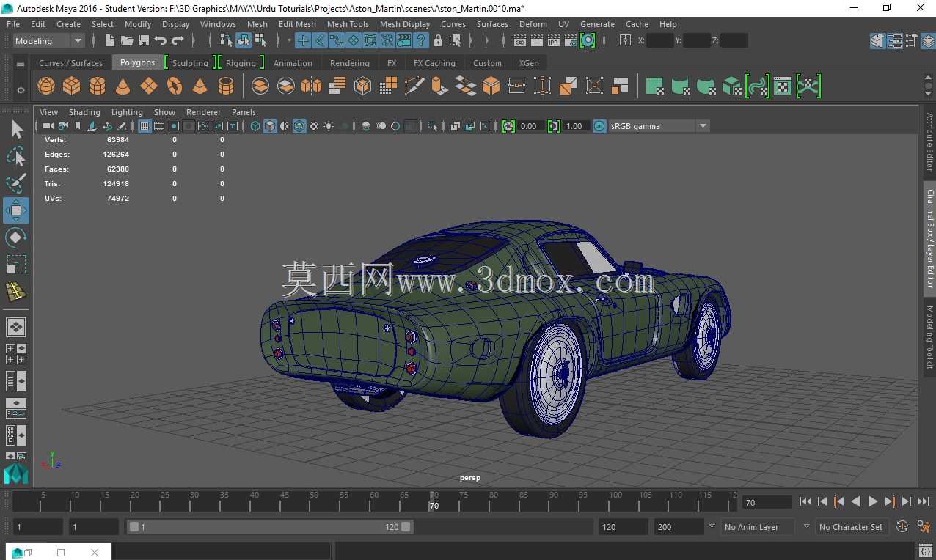This screenshot has height=560, width=936.
Task: Create a polygon cube from the shelf
Action: coord(72,86)
